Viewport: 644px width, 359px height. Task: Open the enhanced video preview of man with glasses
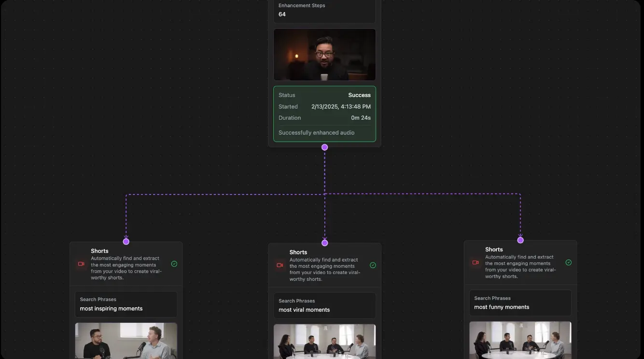pos(324,55)
